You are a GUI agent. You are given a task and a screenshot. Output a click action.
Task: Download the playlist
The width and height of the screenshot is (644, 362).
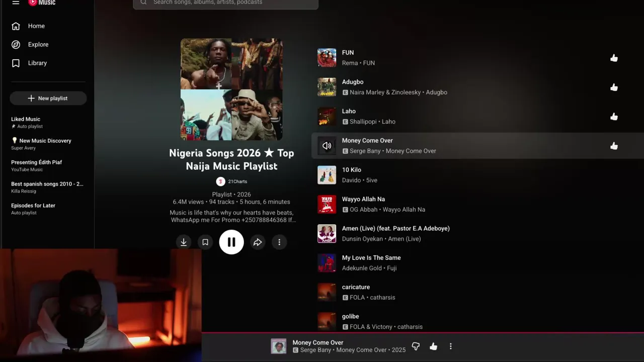coord(184,242)
